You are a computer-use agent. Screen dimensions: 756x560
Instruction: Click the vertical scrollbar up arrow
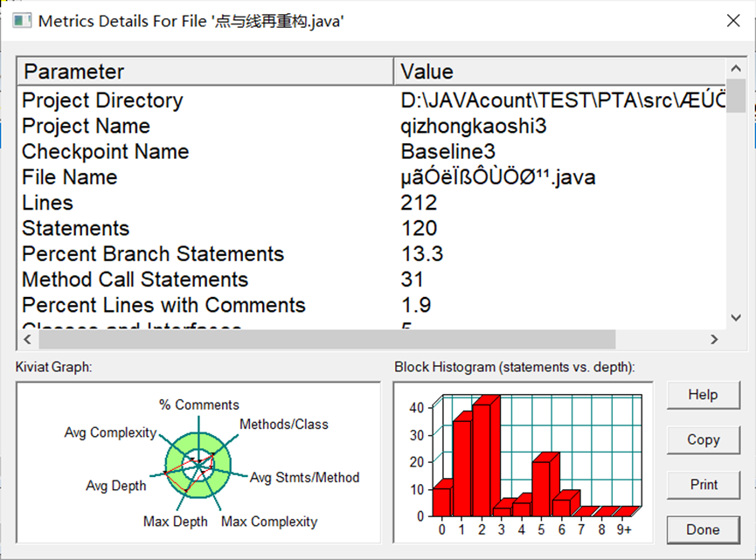tap(736, 68)
